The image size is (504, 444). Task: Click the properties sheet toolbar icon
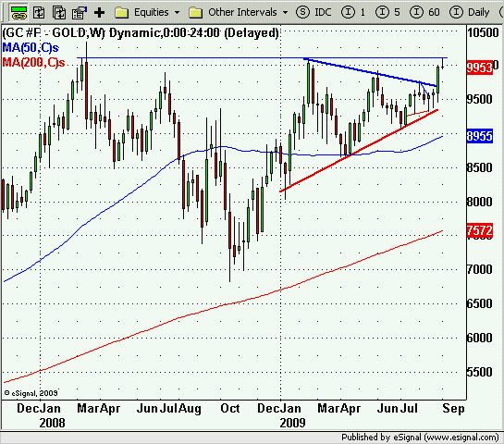coord(80,13)
